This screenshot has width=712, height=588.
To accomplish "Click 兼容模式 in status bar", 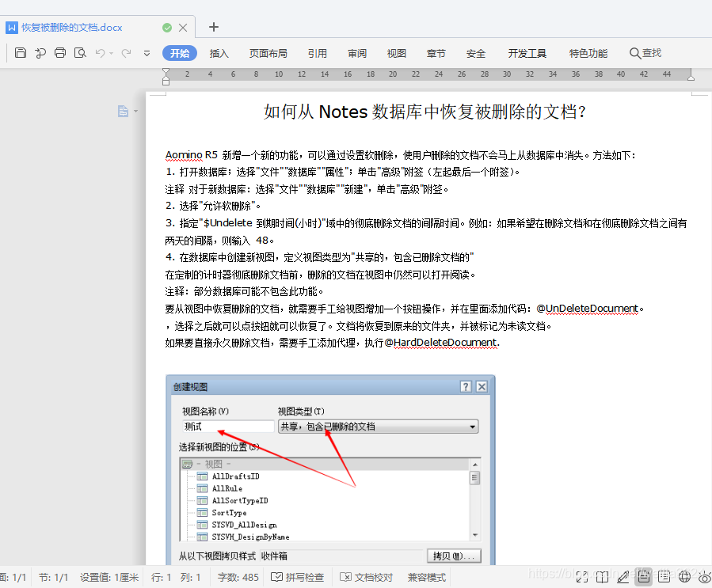I will [427, 577].
